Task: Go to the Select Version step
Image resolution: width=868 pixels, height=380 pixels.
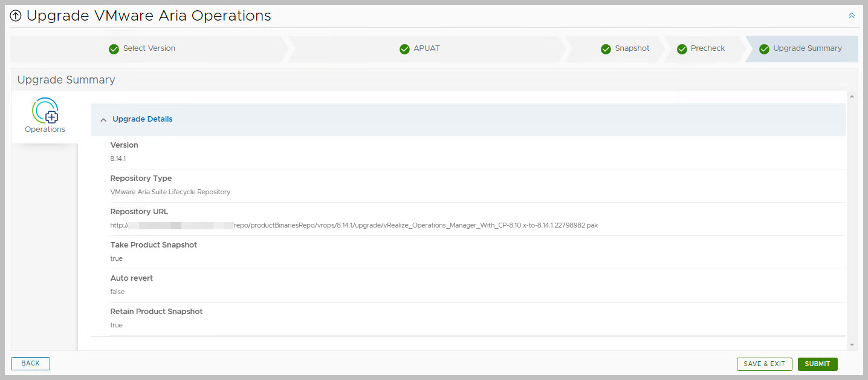Action: point(149,48)
